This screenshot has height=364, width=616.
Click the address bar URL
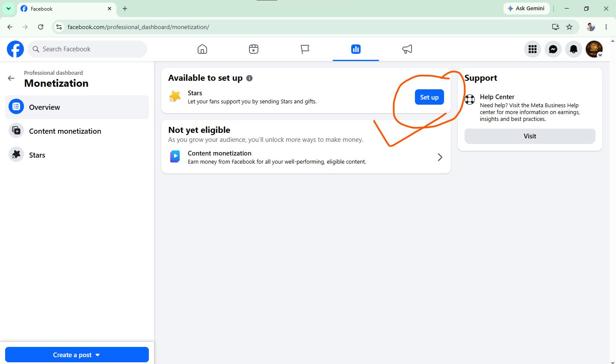click(138, 27)
